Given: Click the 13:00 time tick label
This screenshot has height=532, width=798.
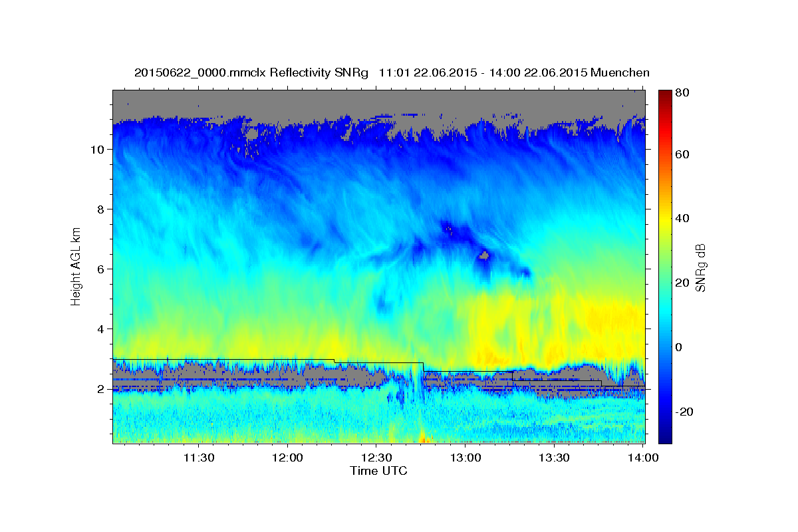Looking at the screenshot, I should 465,458.
